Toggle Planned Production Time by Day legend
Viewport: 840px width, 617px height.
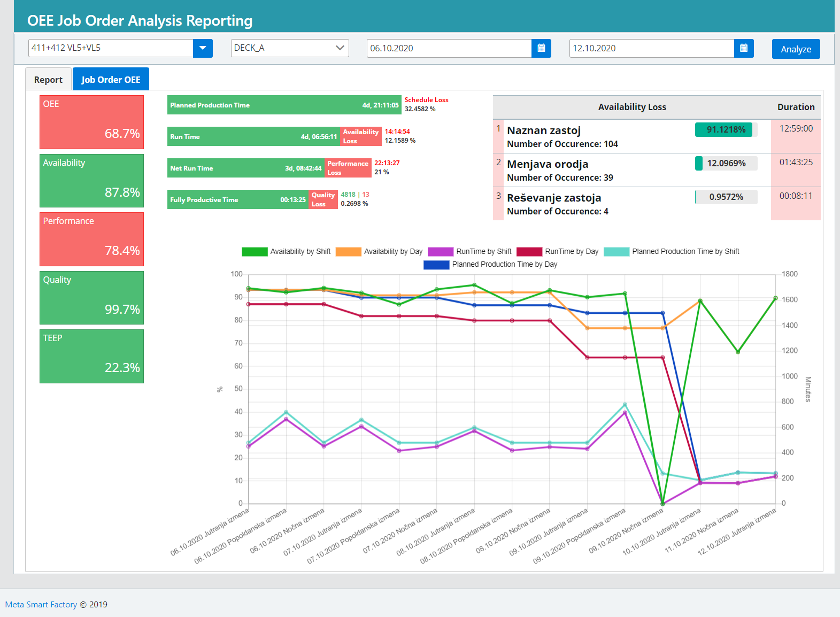pyautogui.click(x=490, y=265)
